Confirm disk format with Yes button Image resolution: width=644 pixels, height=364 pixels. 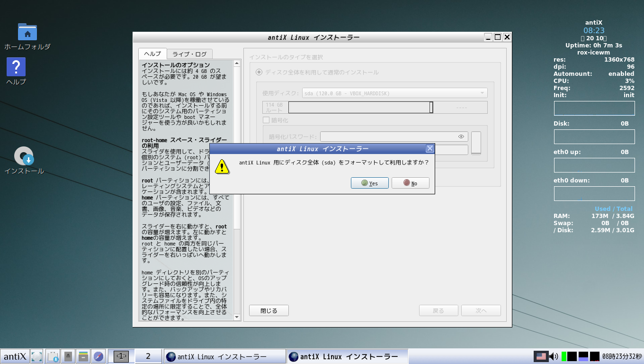coord(370,183)
